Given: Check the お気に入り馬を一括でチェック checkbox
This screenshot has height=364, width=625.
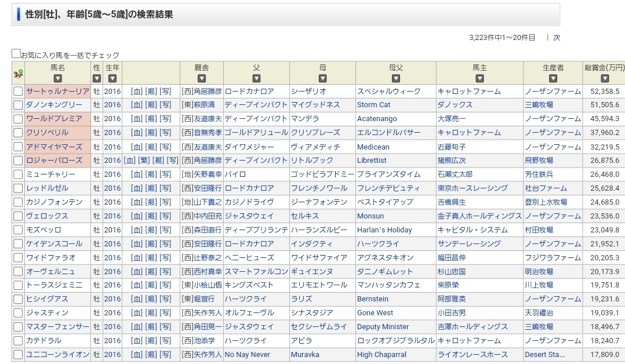Looking at the screenshot, I should (x=16, y=54).
